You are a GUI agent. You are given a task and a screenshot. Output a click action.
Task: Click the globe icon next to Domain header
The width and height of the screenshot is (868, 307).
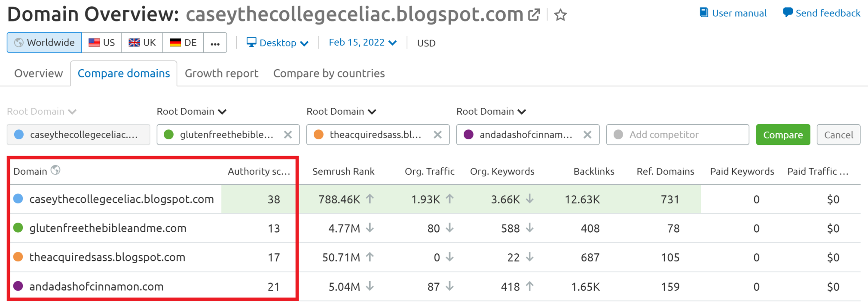pyautogui.click(x=55, y=170)
